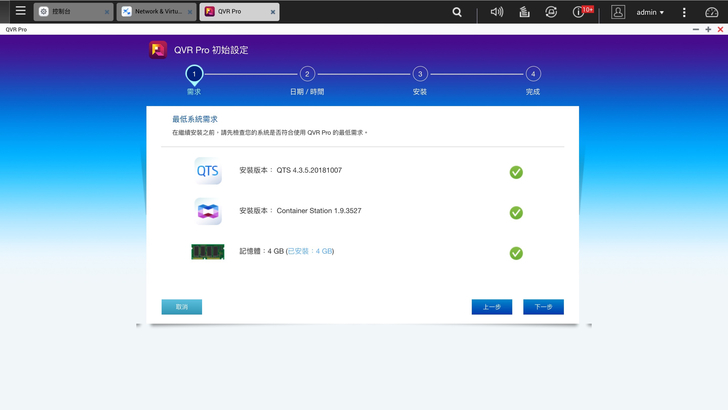Screen dimensions: 728x410
Task: Open the QTS main hamburger menu
Action: 20,12
